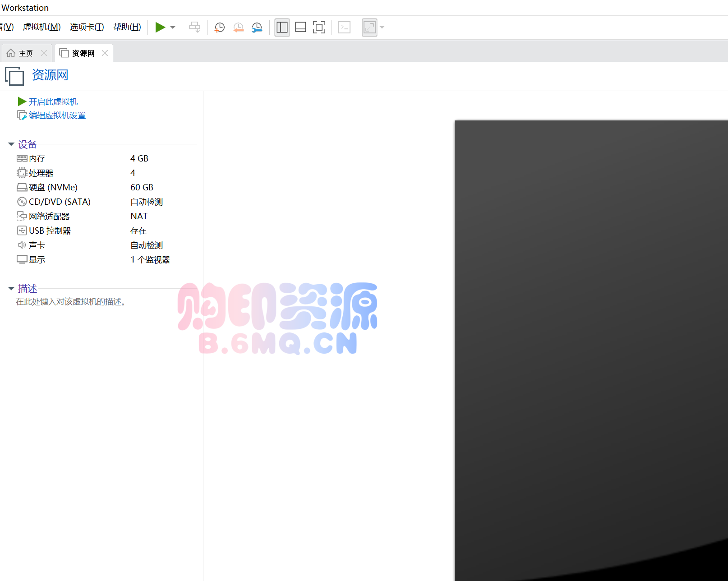Select the 内存 device row

pyautogui.click(x=106, y=158)
